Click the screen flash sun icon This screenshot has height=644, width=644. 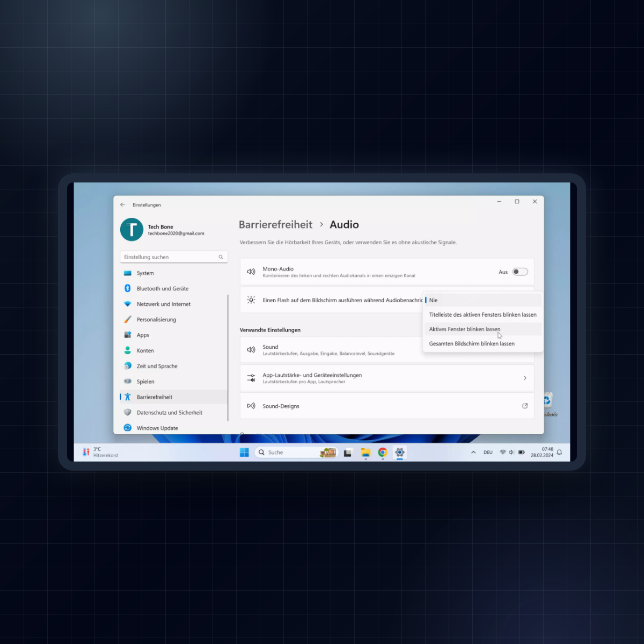click(x=251, y=300)
